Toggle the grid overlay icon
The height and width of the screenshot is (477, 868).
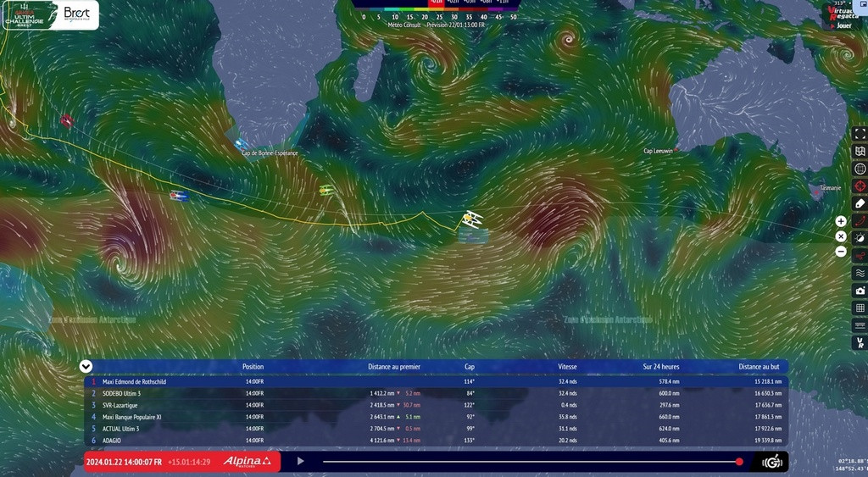click(x=860, y=308)
